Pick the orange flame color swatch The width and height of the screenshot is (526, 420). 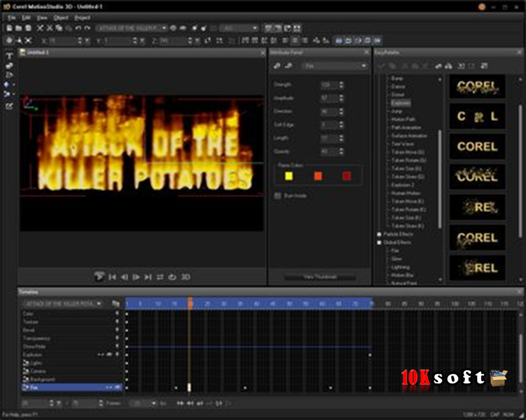tap(318, 176)
